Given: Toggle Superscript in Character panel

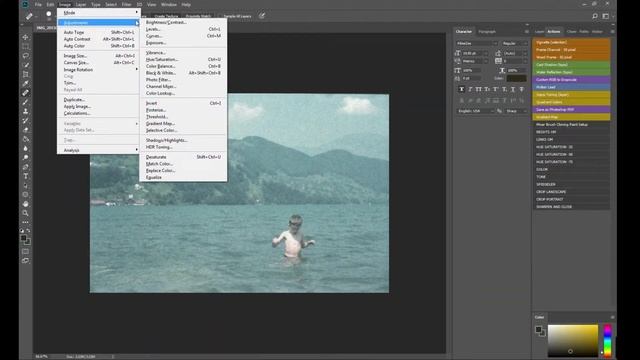Looking at the screenshot, I should [x=496, y=89].
